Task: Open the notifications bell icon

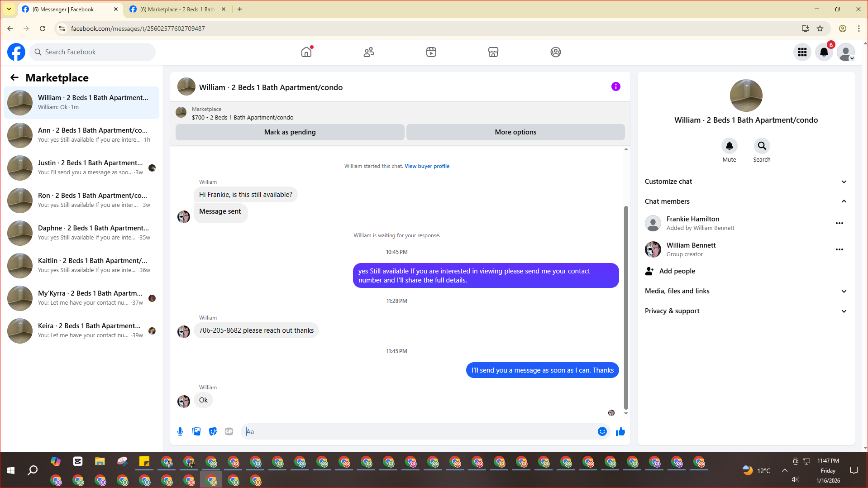Action: (x=824, y=52)
